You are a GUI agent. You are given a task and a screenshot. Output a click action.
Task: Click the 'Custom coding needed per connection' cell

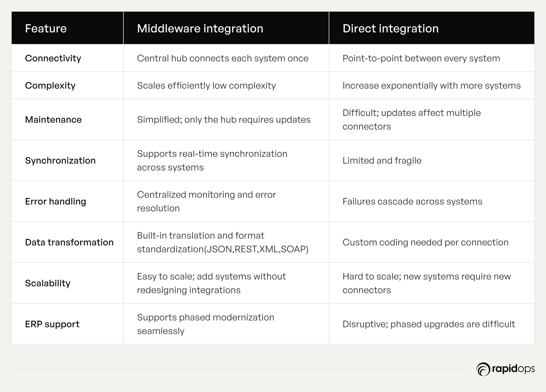[x=425, y=242]
